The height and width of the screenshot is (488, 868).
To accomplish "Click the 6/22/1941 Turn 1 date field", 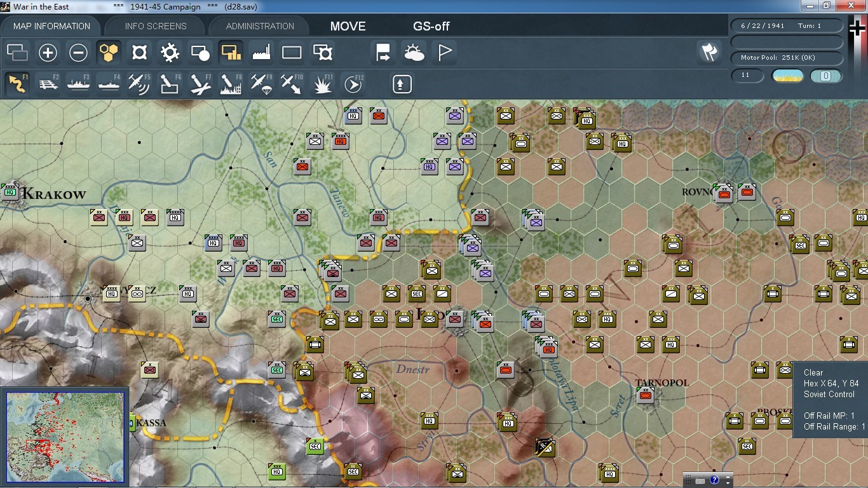I will 787,26.
